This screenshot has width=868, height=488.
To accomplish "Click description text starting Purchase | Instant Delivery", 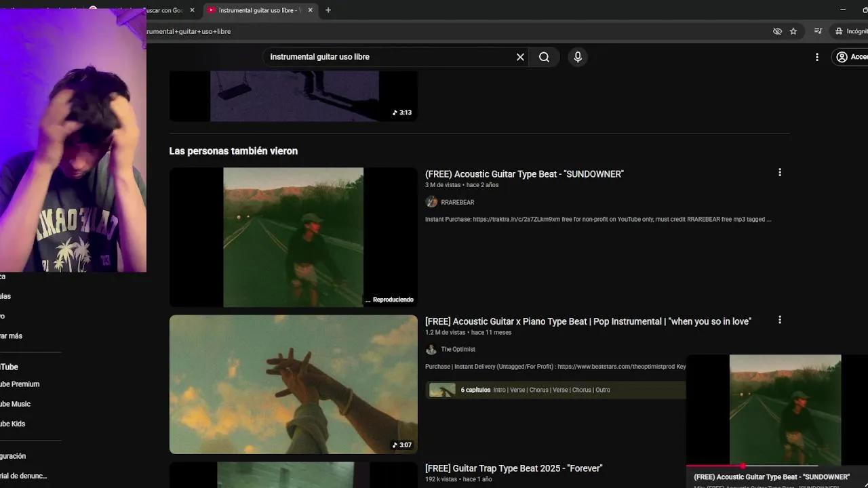I will pyautogui.click(x=555, y=367).
